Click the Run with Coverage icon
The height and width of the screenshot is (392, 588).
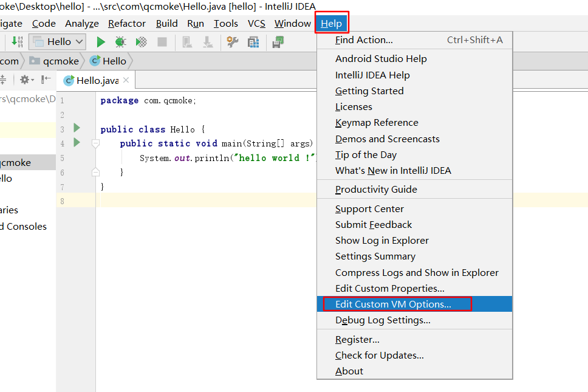[x=142, y=42]
